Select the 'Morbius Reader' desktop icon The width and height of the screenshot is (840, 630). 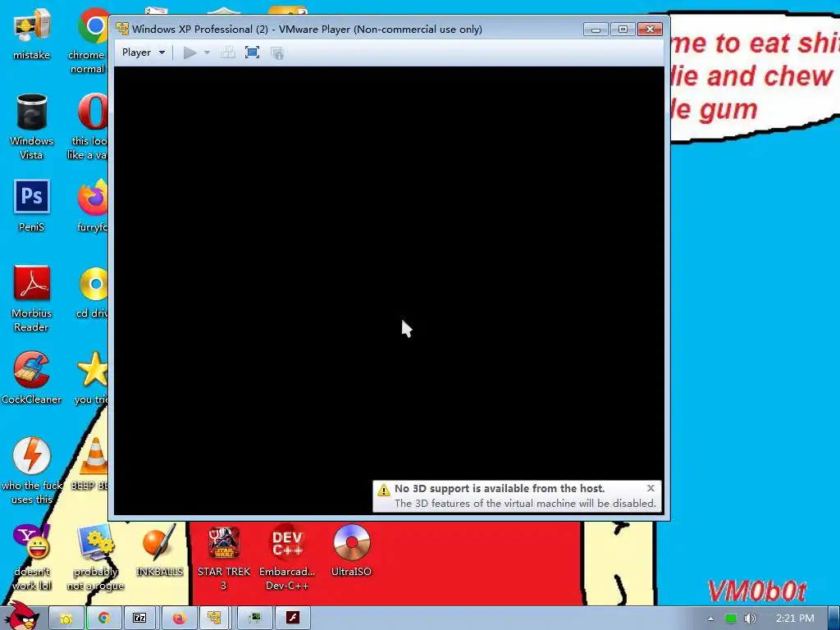pos(32,299)
